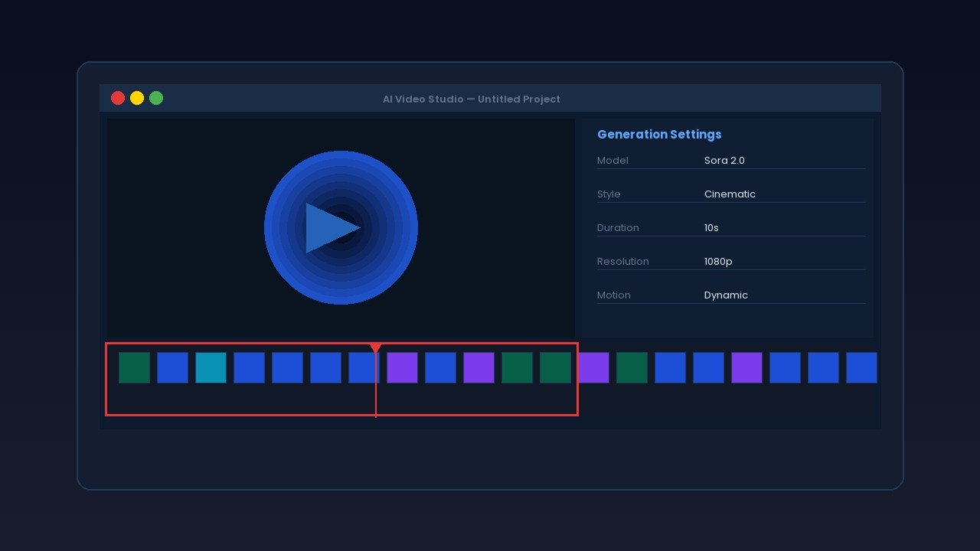Select the last blue timeline frame
The height and width of the screenshot is (551, 980).
[x=861, y=367]
